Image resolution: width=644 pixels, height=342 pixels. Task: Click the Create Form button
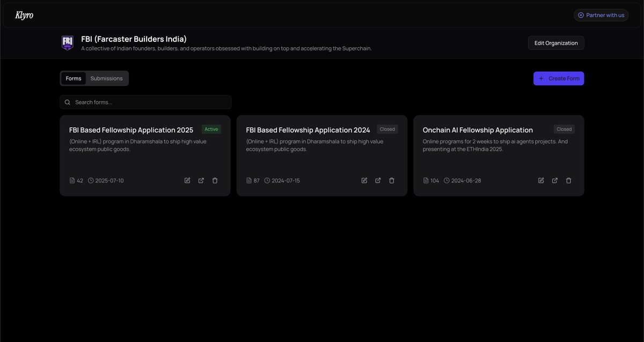[x=559, y=78]
